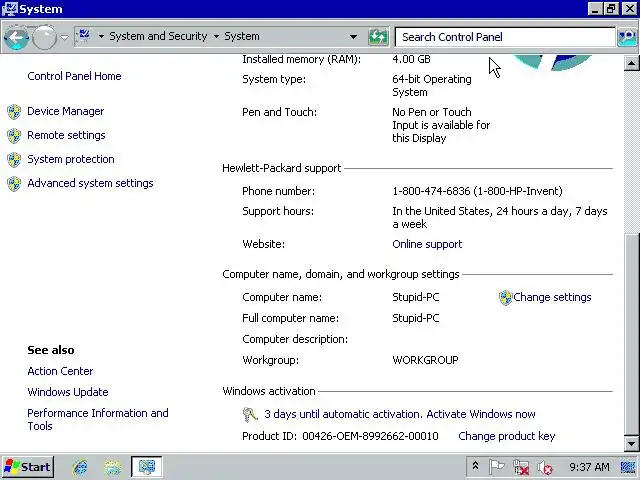Launch Internet Explorer from taskbar
Image resolution: width=640 pixels, height=480 pixels.
coord(80,467)
